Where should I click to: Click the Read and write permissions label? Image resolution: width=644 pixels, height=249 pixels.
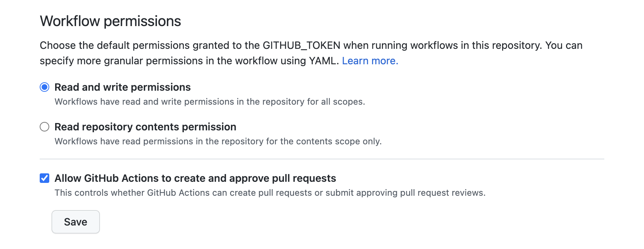122,87
